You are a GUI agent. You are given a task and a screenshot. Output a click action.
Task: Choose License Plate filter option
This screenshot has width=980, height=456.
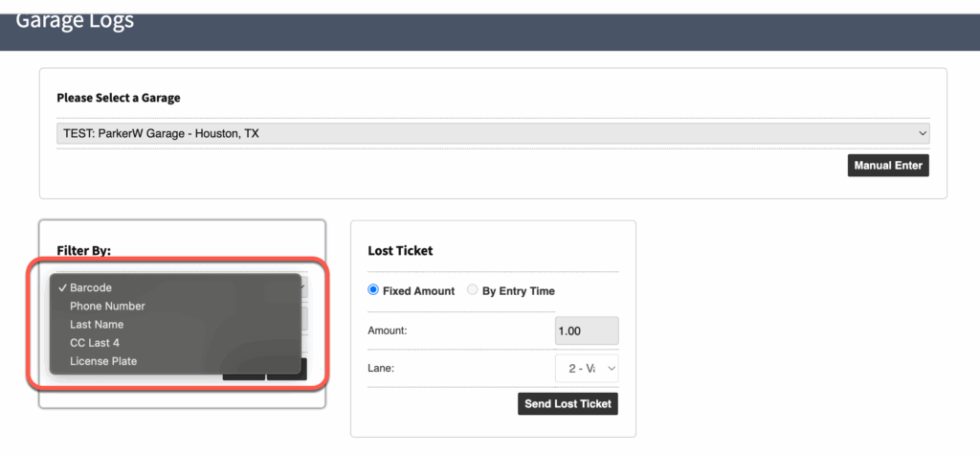pyautogui.click(x=103, y=361)
